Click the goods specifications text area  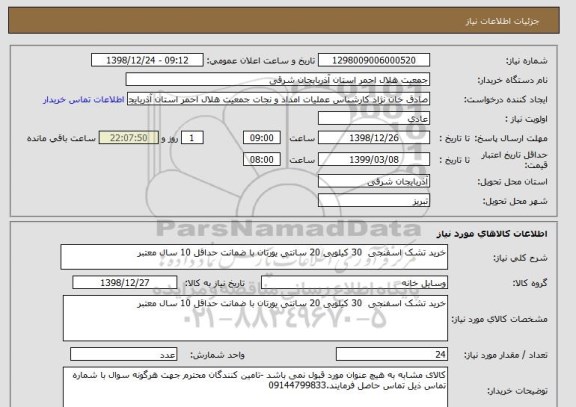[255, 318]
